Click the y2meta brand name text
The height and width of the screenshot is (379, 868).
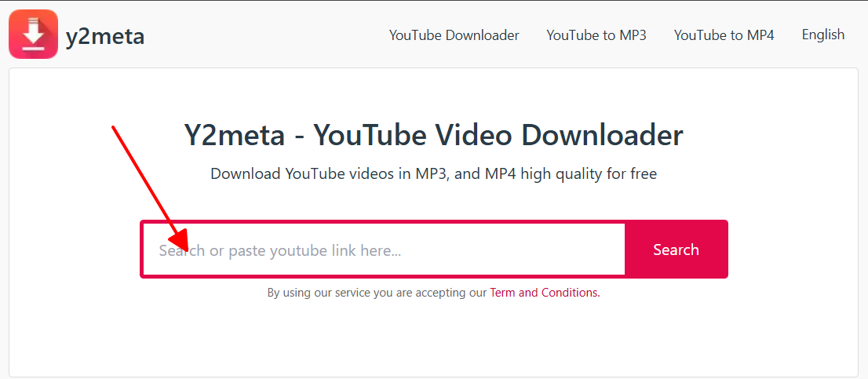click(105, 36)
